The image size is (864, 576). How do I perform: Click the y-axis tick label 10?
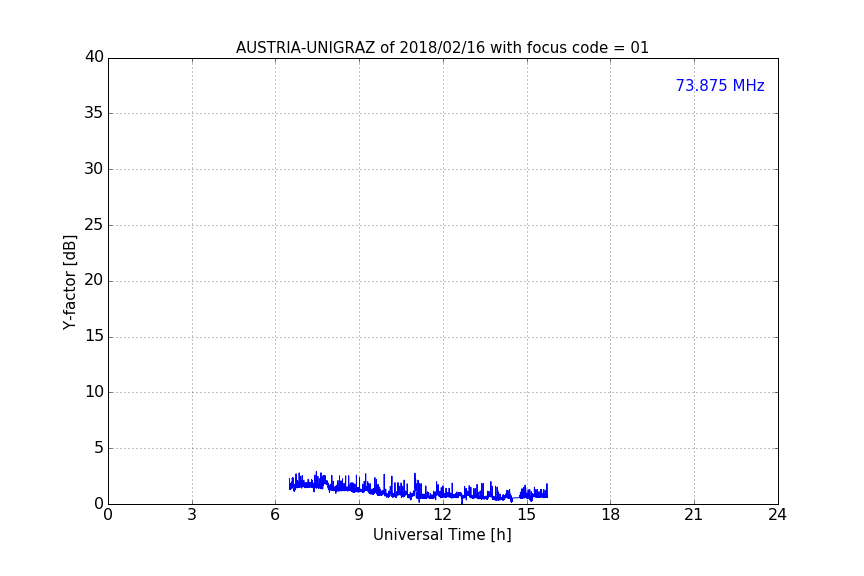pos(94,392)
